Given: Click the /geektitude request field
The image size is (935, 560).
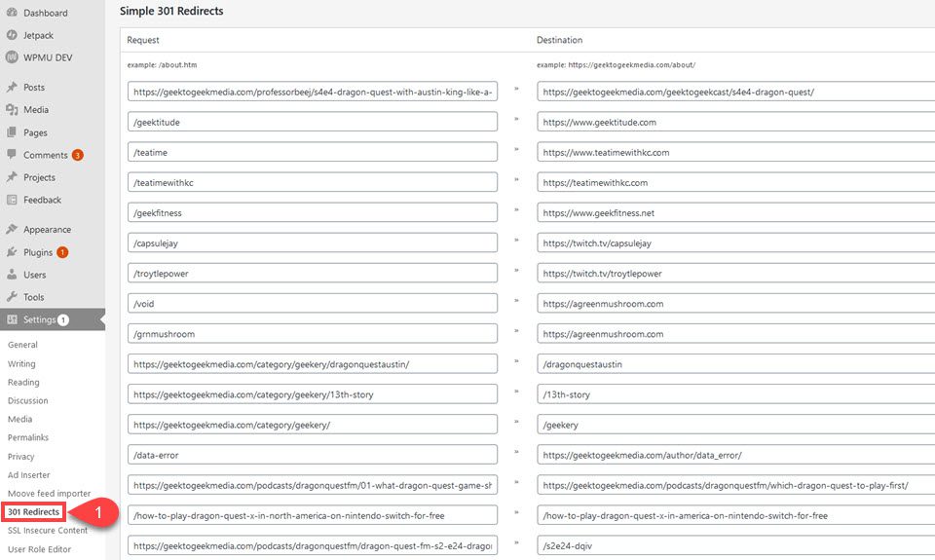Looking at the screenshot, I should tap(312, 122).
